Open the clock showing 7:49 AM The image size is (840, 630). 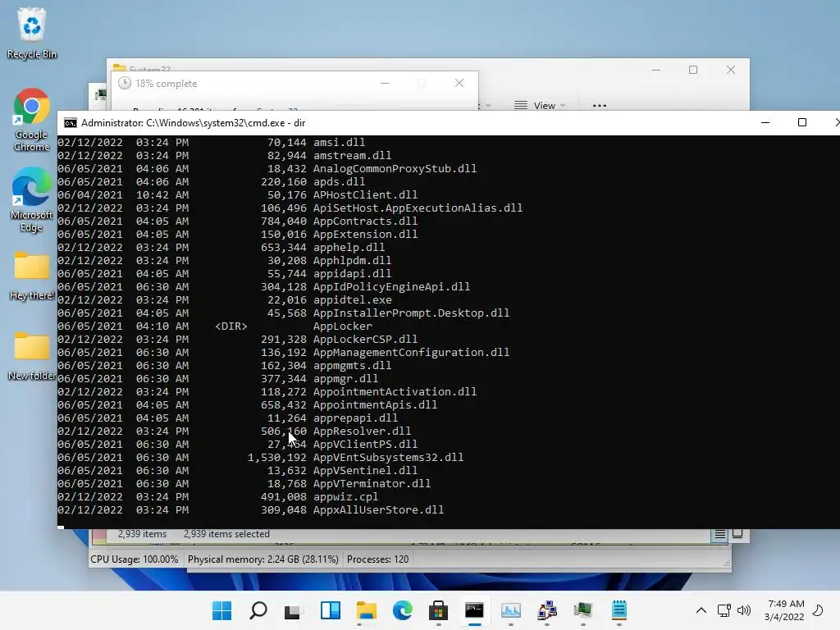point(784,610)
